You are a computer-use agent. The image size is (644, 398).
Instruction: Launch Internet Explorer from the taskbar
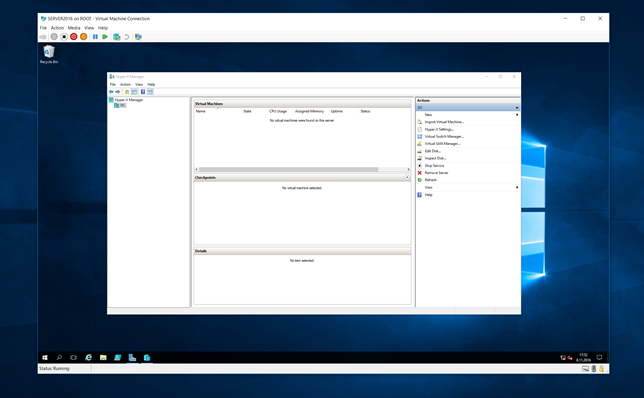click(x=88, y=358)
